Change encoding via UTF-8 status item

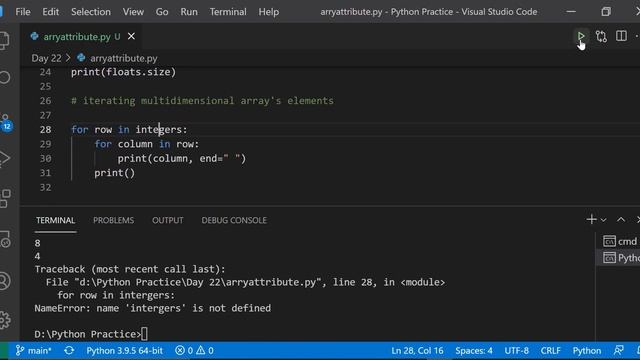pos(516,351)
